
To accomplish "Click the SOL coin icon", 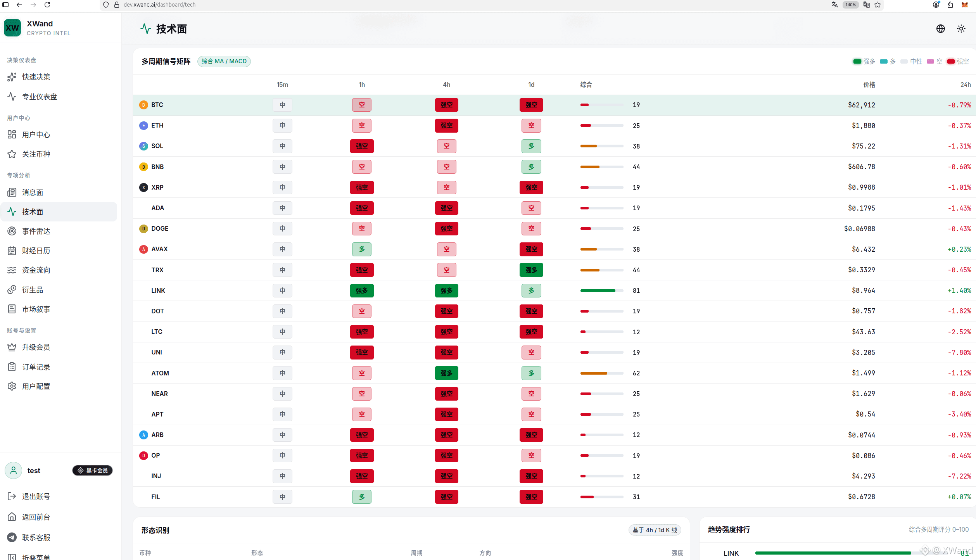I will coord(143,146).
